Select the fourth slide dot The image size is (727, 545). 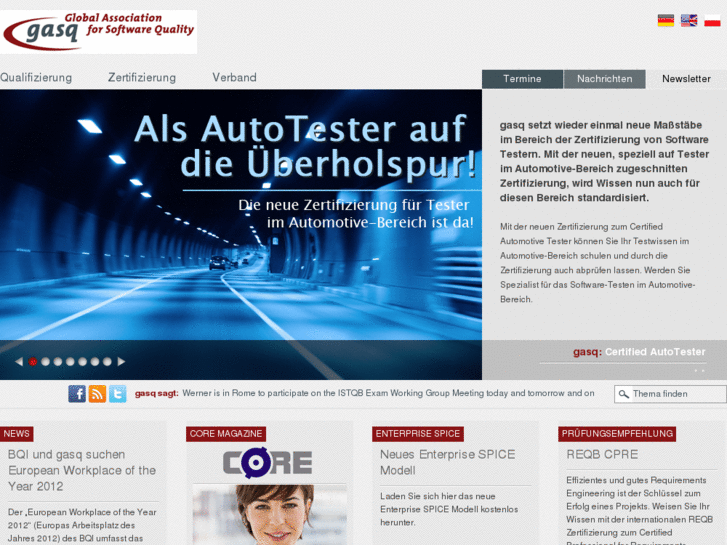pos(70,362)
